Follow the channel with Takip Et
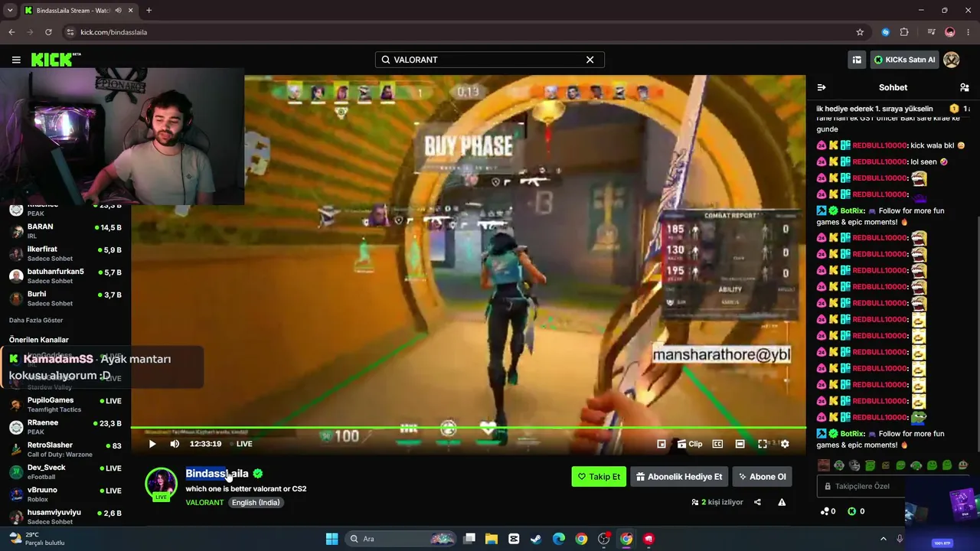 coord(599,477)
